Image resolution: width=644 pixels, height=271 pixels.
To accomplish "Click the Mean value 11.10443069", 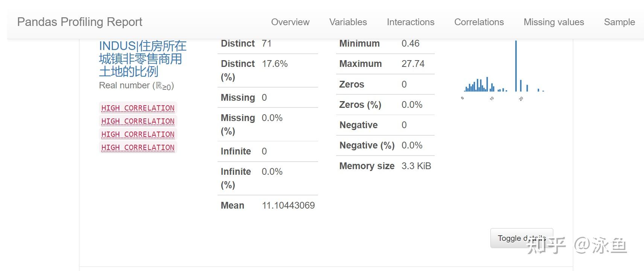I will (288, 206).
